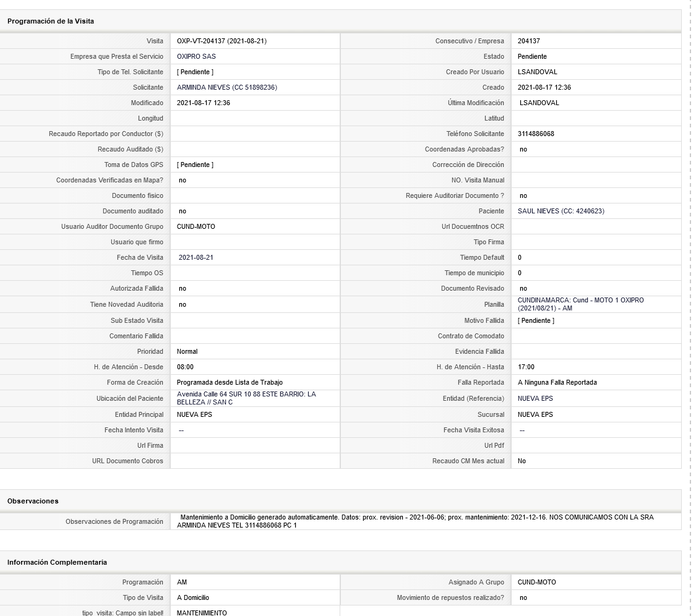The height and width of the screenshot is (616, 696).
Task: Select Usuario Auditor Documento Grupo value CUND-MOTO
Action: [x=195, y=227]
